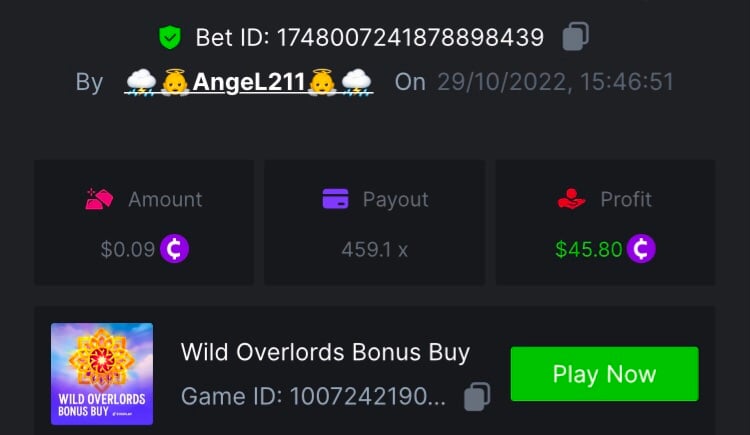750x435 pixels.
Task: Click the red Profit hand icon
Action: point(571,199)
